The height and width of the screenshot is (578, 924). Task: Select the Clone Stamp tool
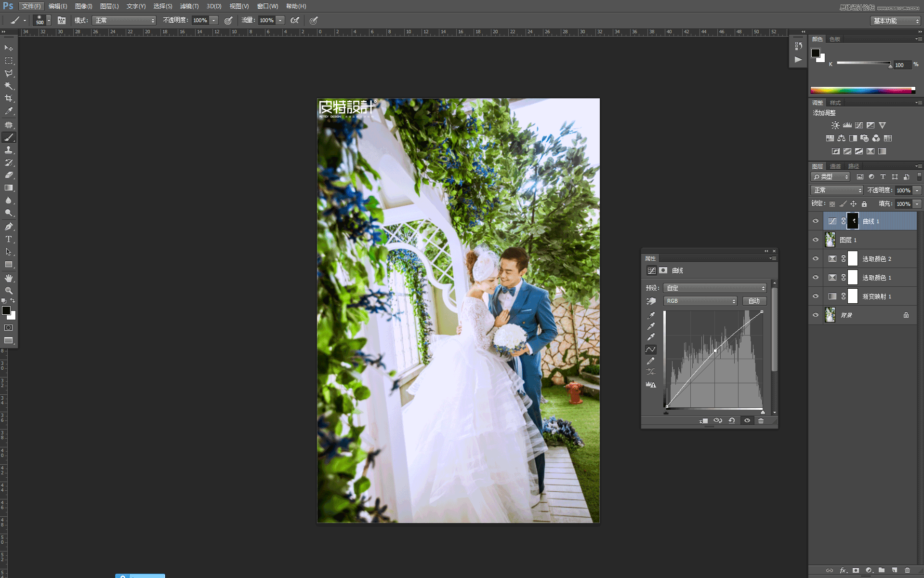[9, 150]
